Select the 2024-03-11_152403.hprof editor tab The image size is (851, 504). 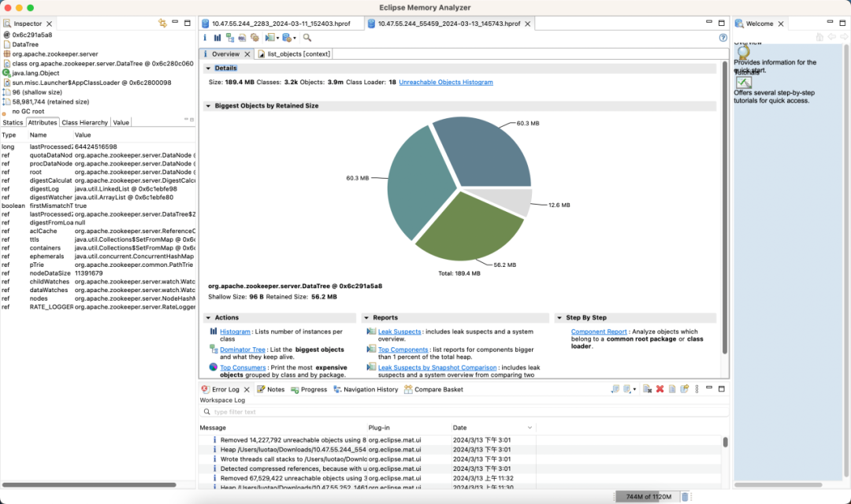tap(276, 24)
